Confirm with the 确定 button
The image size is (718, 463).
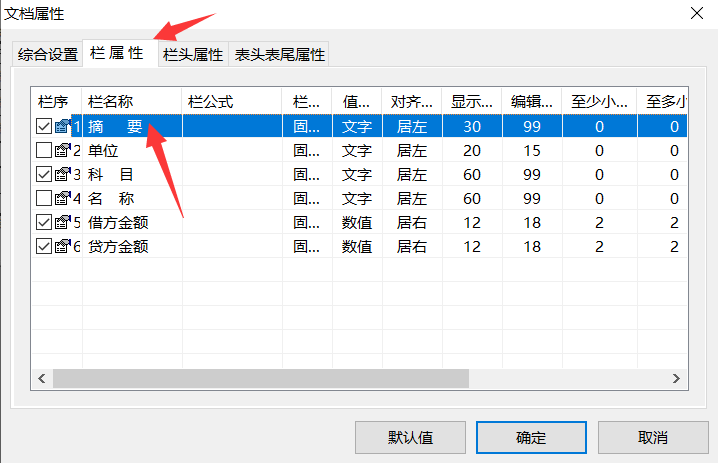[x=531, y=438]
